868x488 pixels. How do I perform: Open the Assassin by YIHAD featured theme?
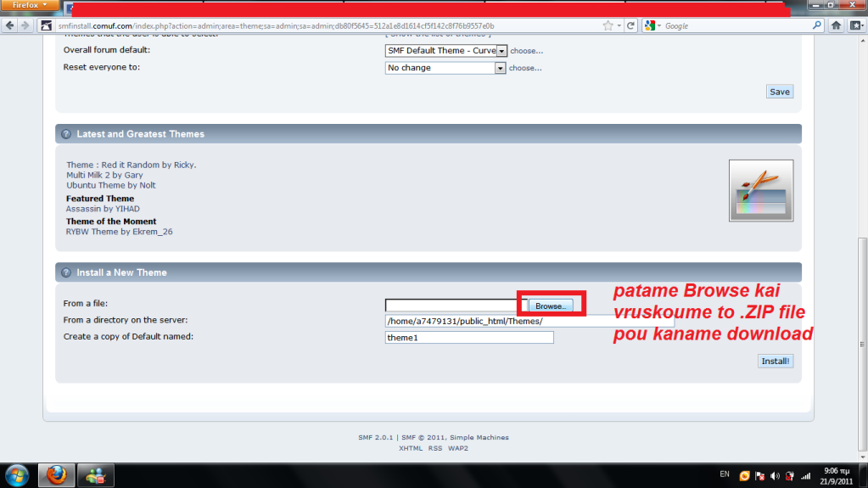[x=103, y=209]
